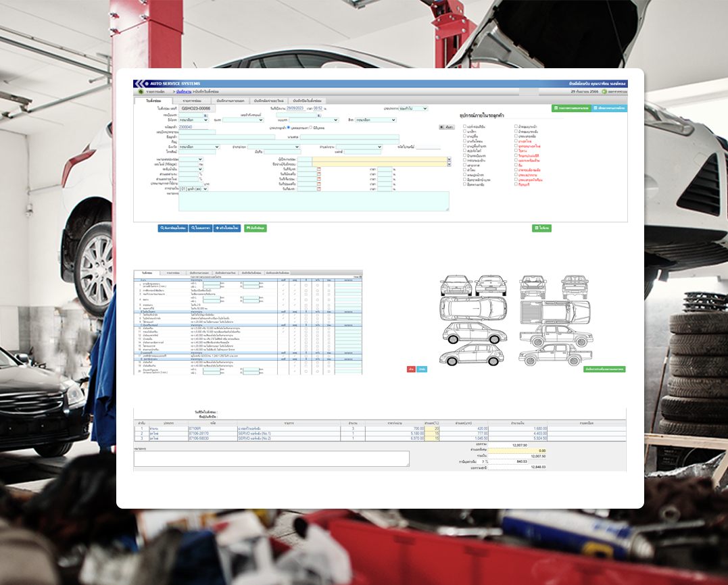Click the double-chevron back icon beside AUTO SERVICE SYSTEMS
Screen dimensions: 728x585
[x=139, y=84]
